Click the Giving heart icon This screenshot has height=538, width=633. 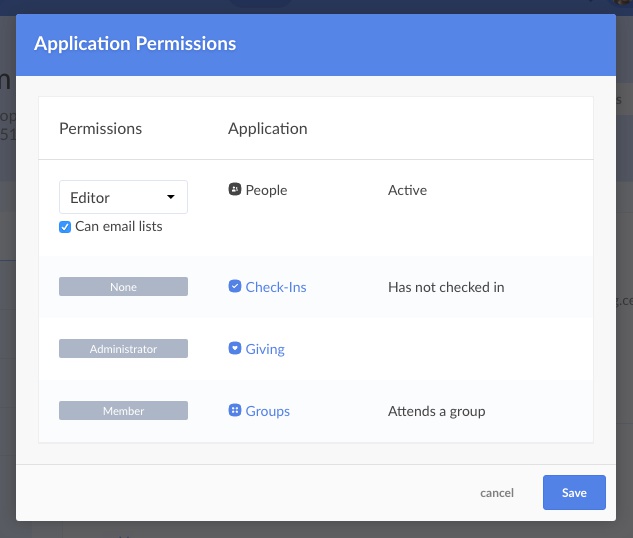point(235,348)
